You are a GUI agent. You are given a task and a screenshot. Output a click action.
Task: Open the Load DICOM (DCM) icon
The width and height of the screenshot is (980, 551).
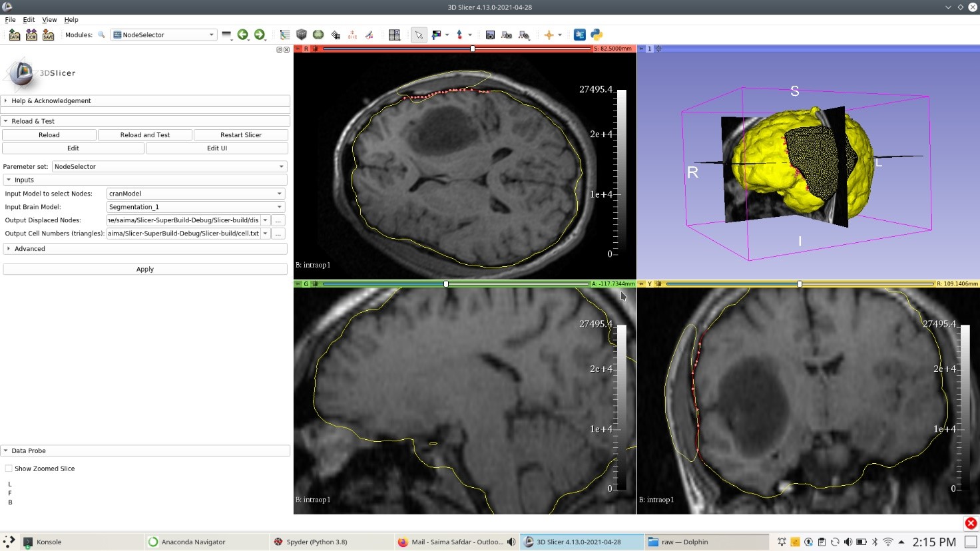tap(31, 35)
